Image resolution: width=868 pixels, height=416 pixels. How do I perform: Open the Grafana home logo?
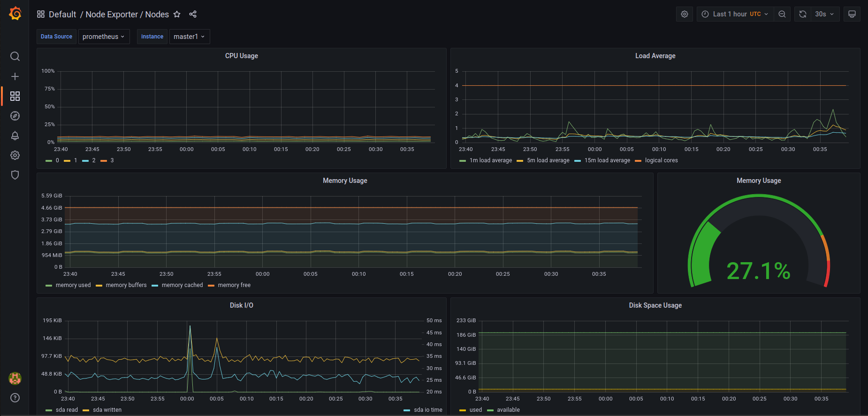point(15,14)
